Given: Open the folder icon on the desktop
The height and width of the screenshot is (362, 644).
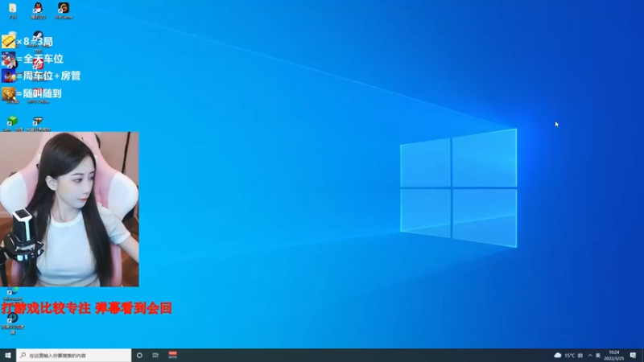Looking at the screenshot, I should [x=13, y=10].
